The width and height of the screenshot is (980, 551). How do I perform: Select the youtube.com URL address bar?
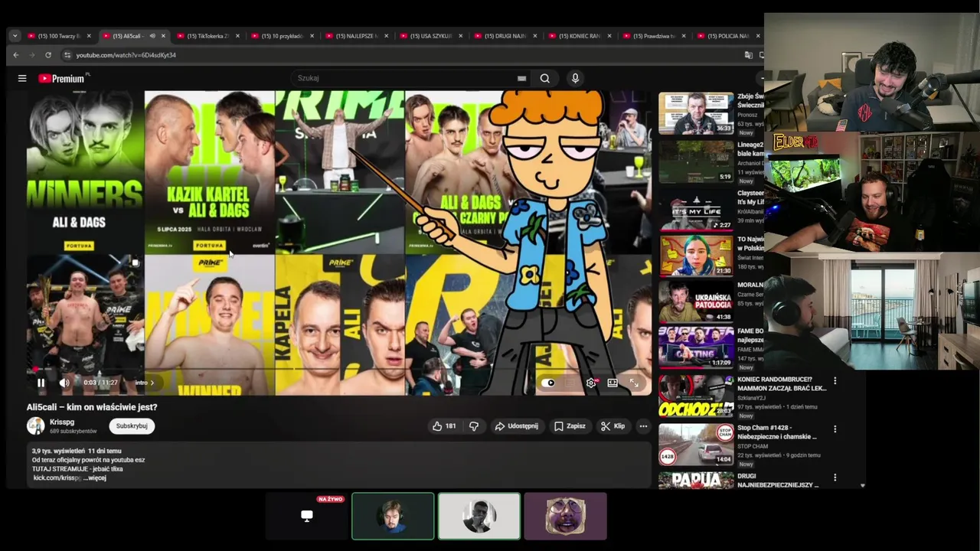click(x=126, y=55)
